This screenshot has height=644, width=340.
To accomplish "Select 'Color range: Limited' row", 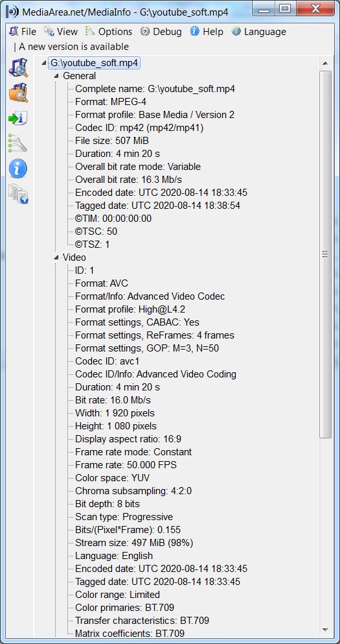I will tap(117, 595).
